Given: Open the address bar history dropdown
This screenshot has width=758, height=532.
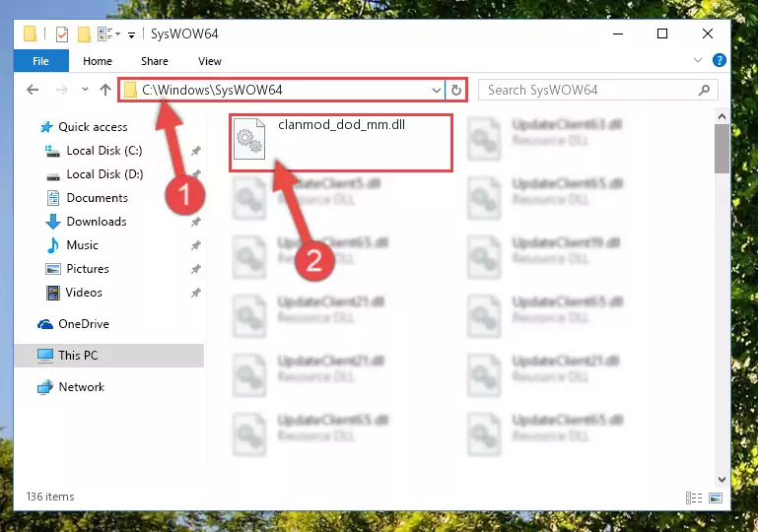Looking at the screenshot, I should click(x=436, y=91).
